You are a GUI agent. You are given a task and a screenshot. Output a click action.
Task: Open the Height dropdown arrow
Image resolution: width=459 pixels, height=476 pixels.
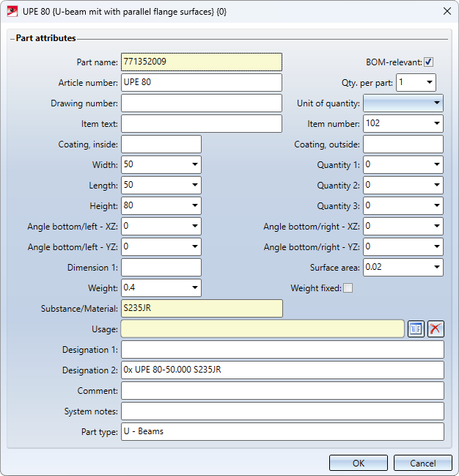click(x=194, y=205)
